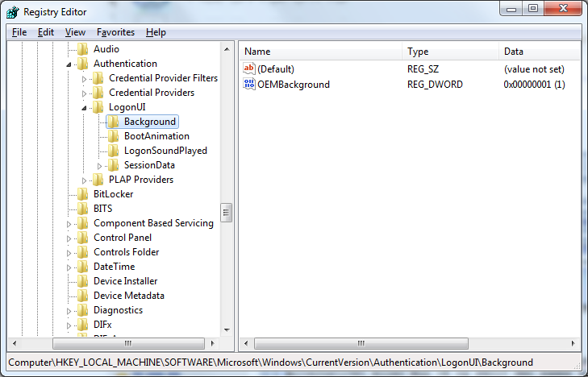Click the Controls Folder key icon

[82, 252]
